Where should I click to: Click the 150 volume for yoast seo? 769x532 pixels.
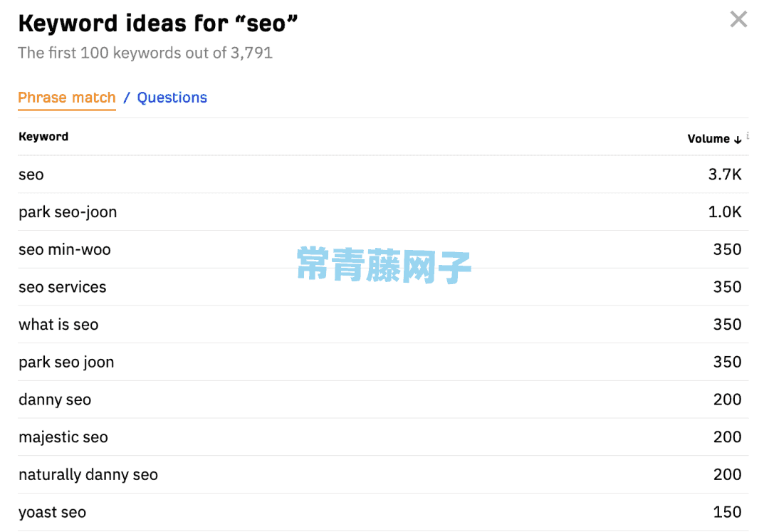727,512
